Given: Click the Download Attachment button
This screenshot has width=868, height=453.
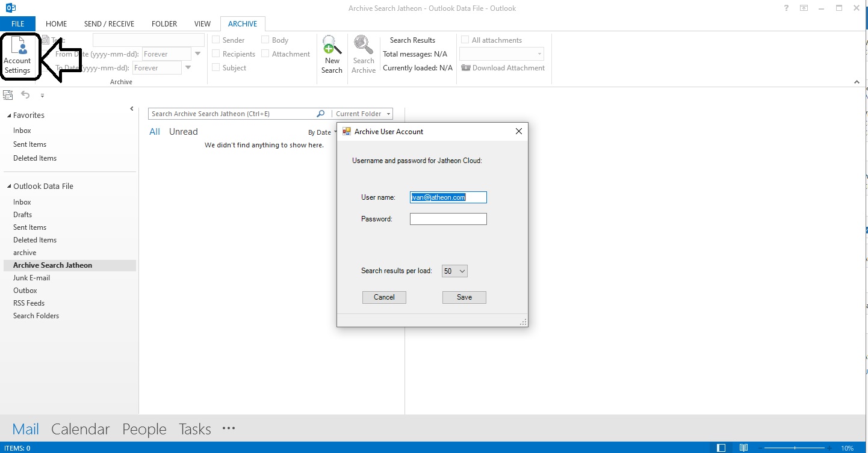Looking at the screenshot, I should click(503, 68).
